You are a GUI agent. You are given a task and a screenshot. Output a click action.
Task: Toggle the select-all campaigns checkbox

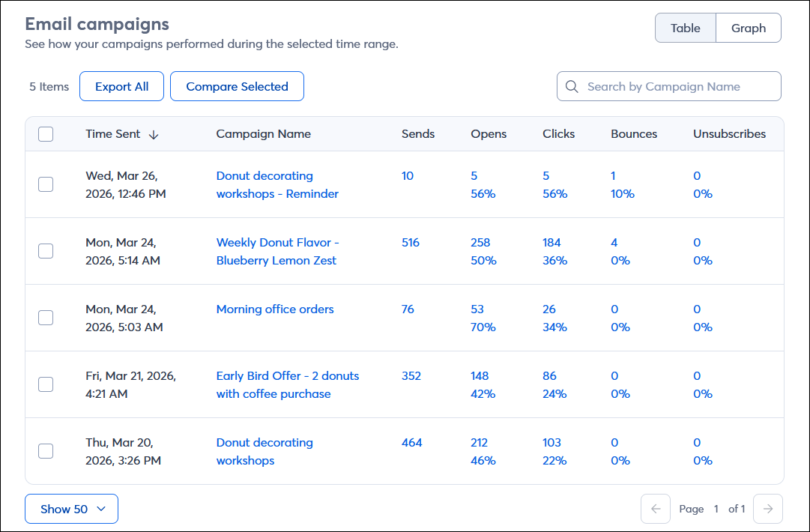(x=46, y=134)
